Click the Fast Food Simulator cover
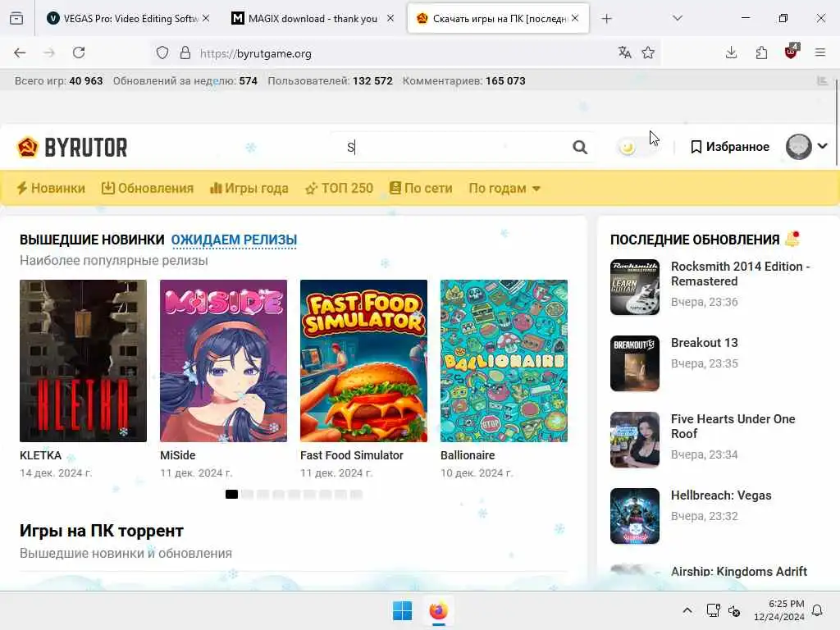Screen dimensions: 840x630 (363, 361)
